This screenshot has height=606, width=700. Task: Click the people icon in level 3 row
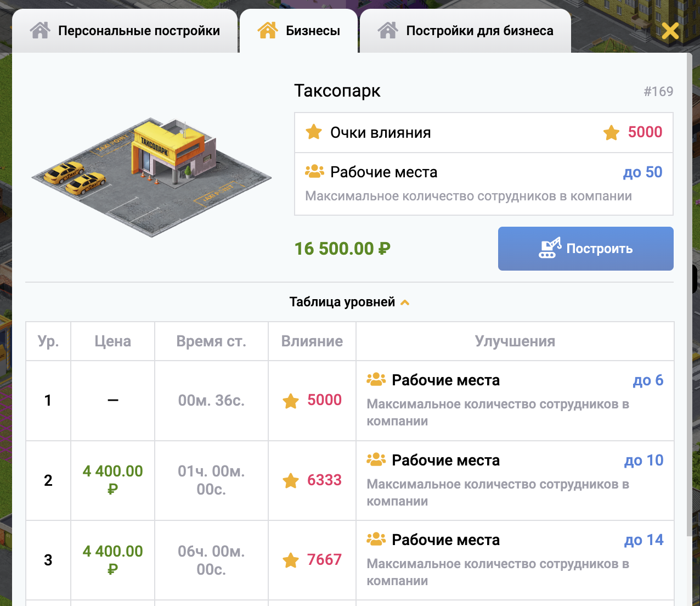pyautogui.click(x=376, y=539)
